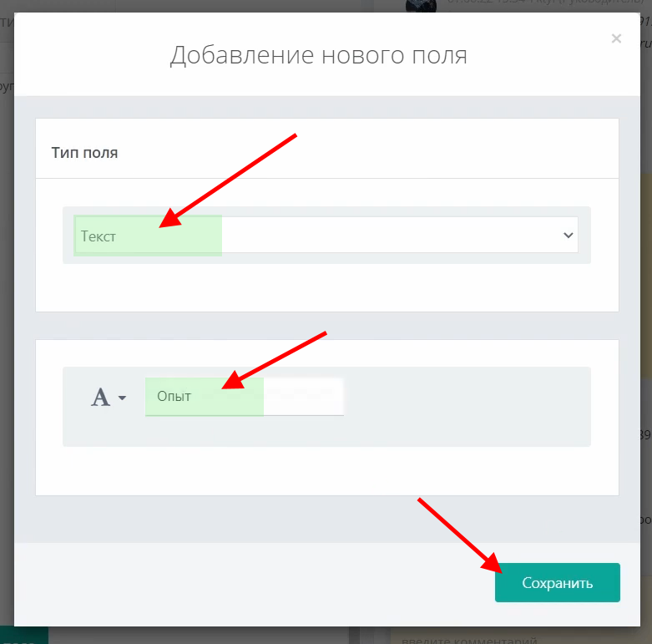Screen dimensions: 652x644
Task: Open the caret menu next to the A icon
Action: coord(123,398)
